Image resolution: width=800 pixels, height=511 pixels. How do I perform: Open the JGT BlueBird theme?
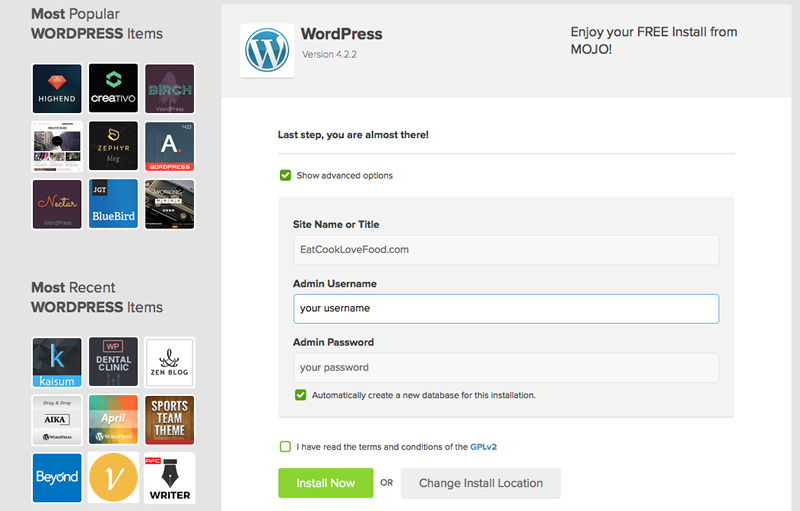113,204
